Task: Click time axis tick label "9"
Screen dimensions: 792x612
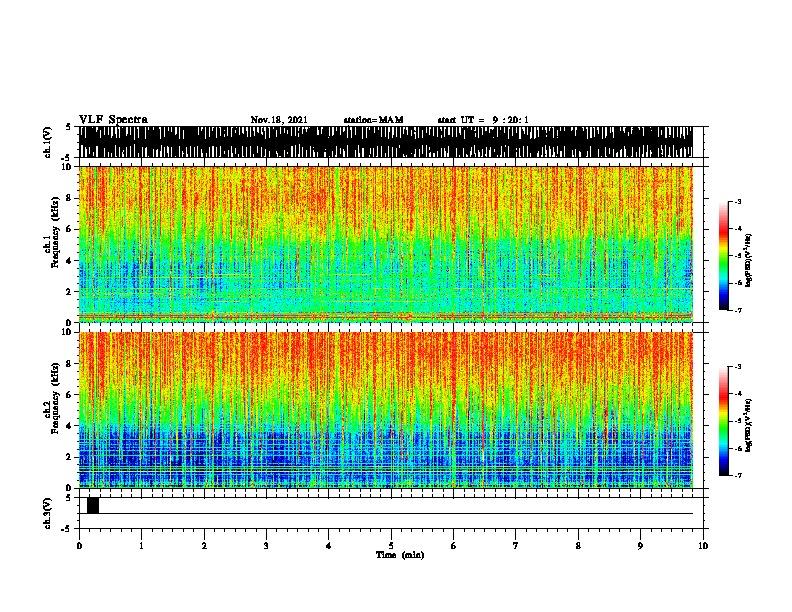Action: click(640, 546)
